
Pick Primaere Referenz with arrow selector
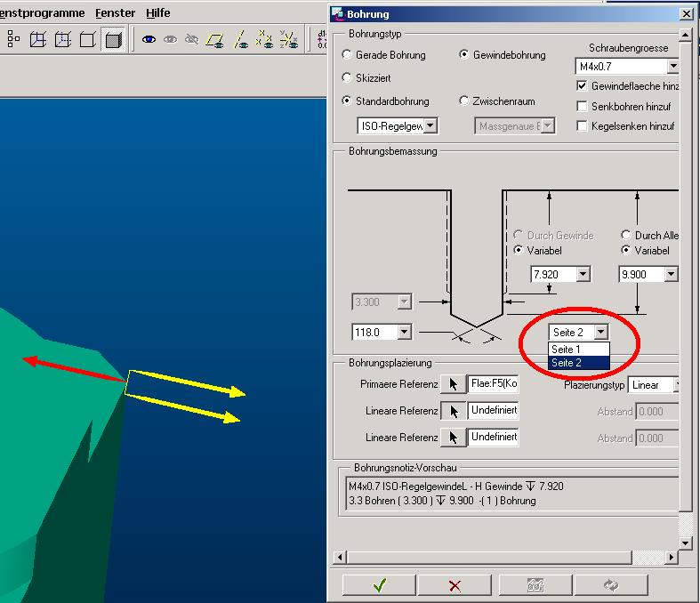(x=453, y=384)
